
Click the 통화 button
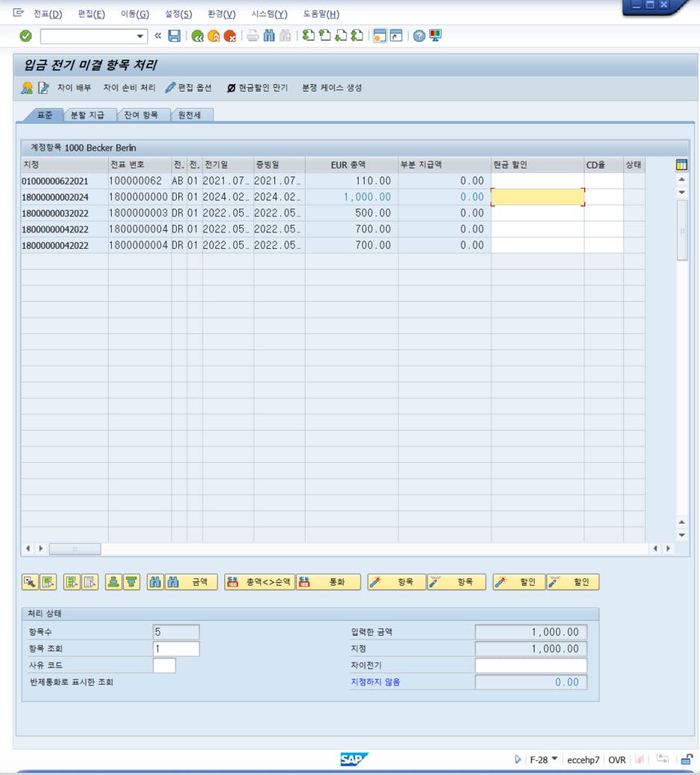328,582
